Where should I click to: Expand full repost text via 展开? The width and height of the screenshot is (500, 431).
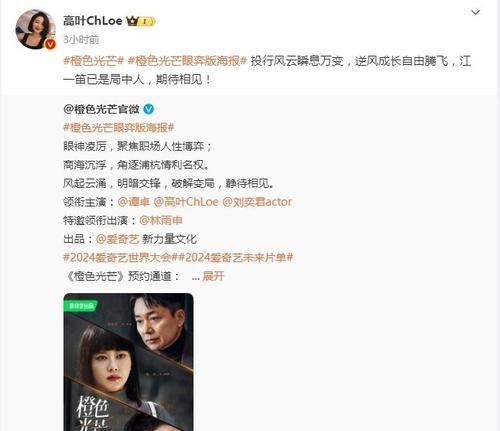213,276
